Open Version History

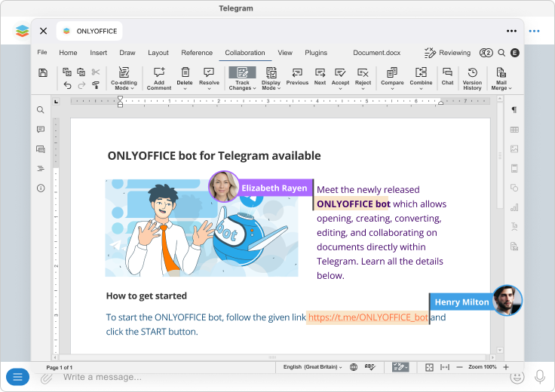tap(472, 79)
